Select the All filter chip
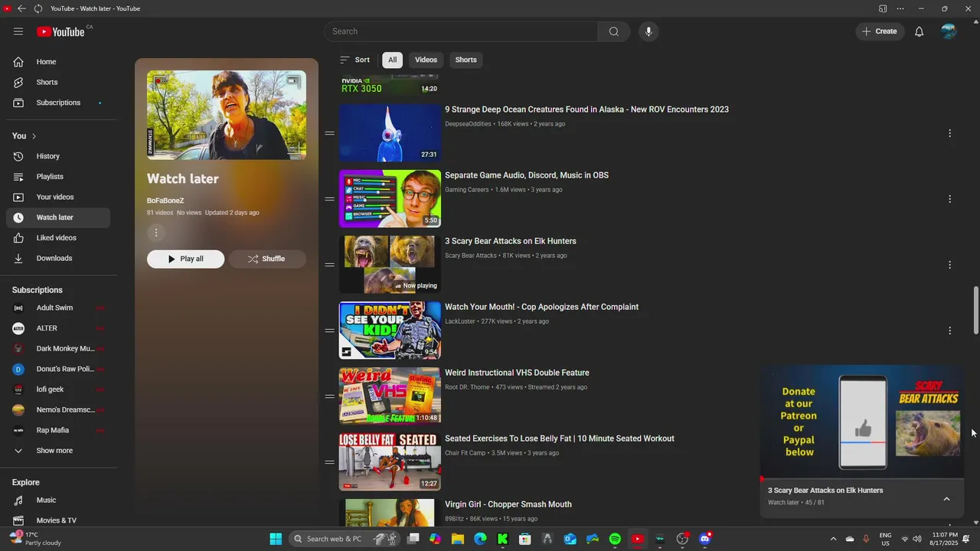 click(392, 60)
